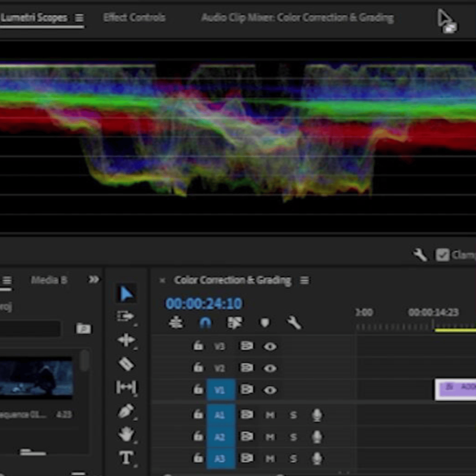Select the Hand tool
The width and height of the screenshot is (476, 476).
[126, 434]
